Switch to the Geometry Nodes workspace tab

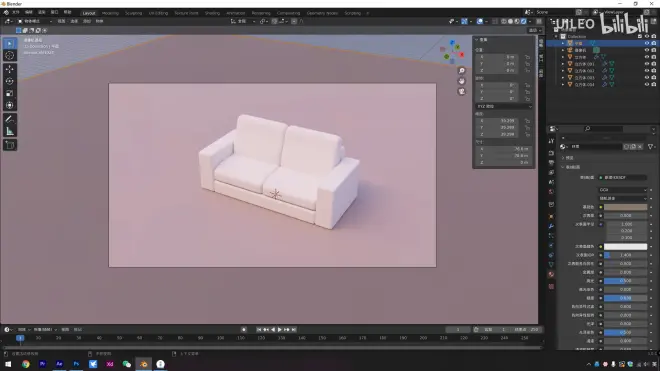[x=322, y=13]
